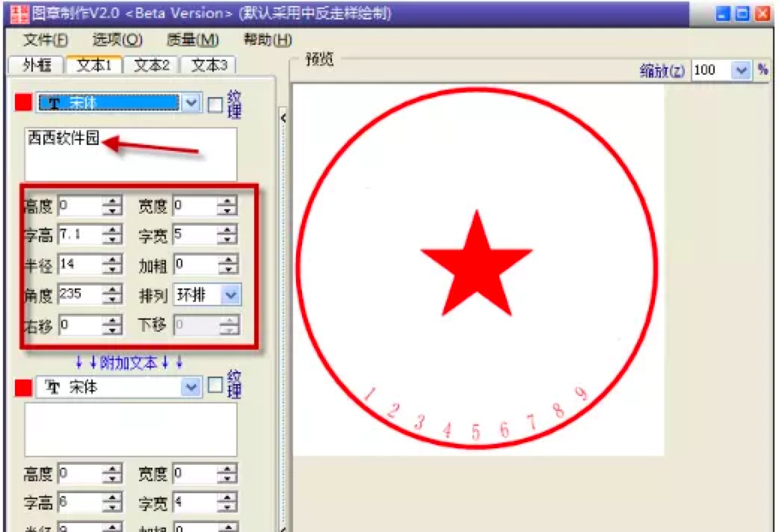
Task: Click the 右移 spinner arrows
Action: [x=112, y=325]
